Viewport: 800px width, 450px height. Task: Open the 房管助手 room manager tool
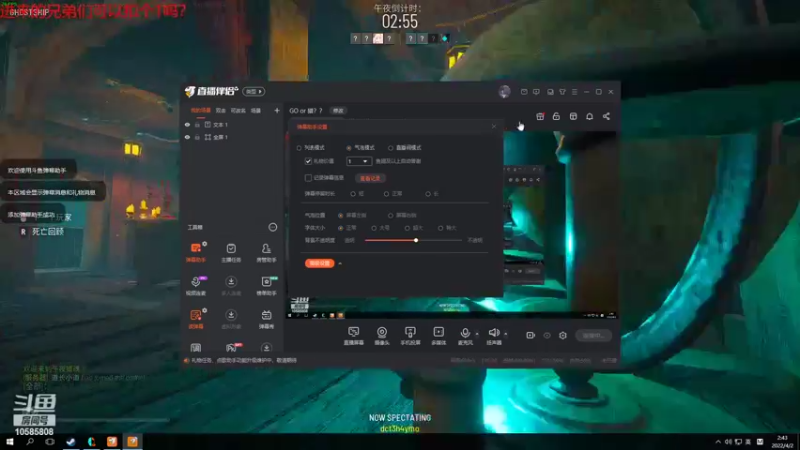click(266, 252)
